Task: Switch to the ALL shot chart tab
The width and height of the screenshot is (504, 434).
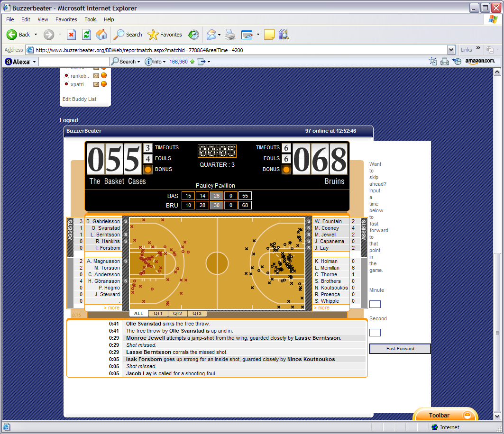Action: pos(139,314)
